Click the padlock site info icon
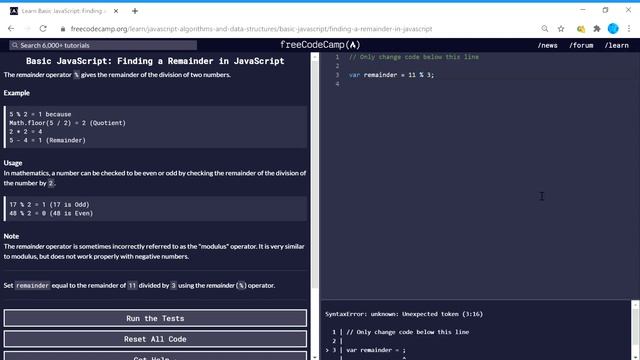This screenshot has width=640, height=360. (x=62, y=29)
